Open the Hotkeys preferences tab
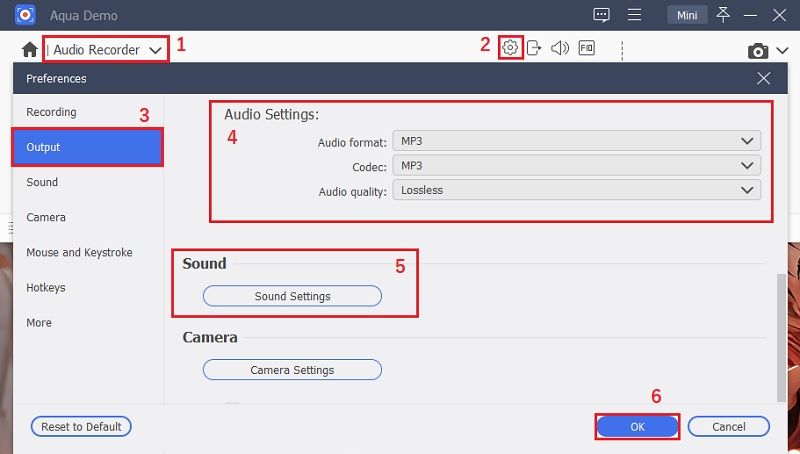Image resolution: width=800 pixels, height=454 pixels. (88, 288)
